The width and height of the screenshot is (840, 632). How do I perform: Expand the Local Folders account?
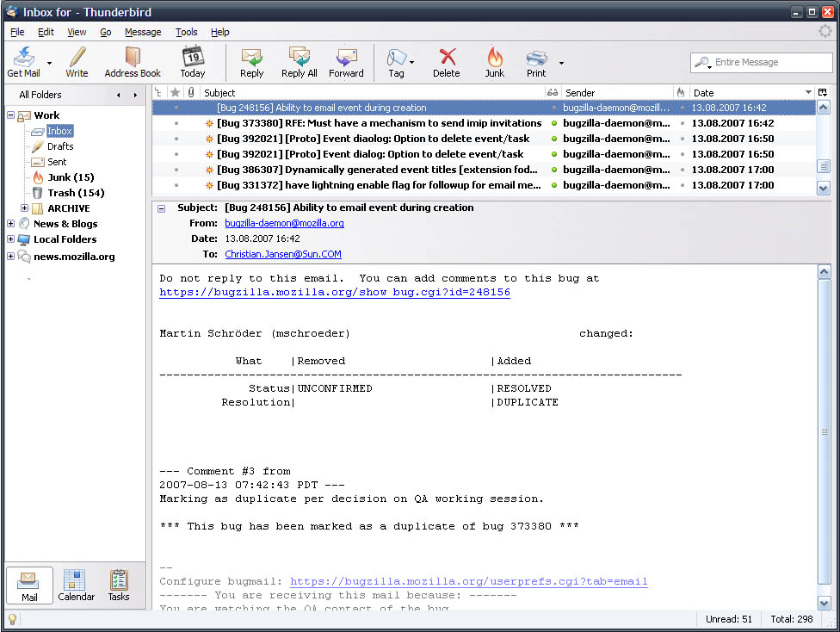coord(10,239)
